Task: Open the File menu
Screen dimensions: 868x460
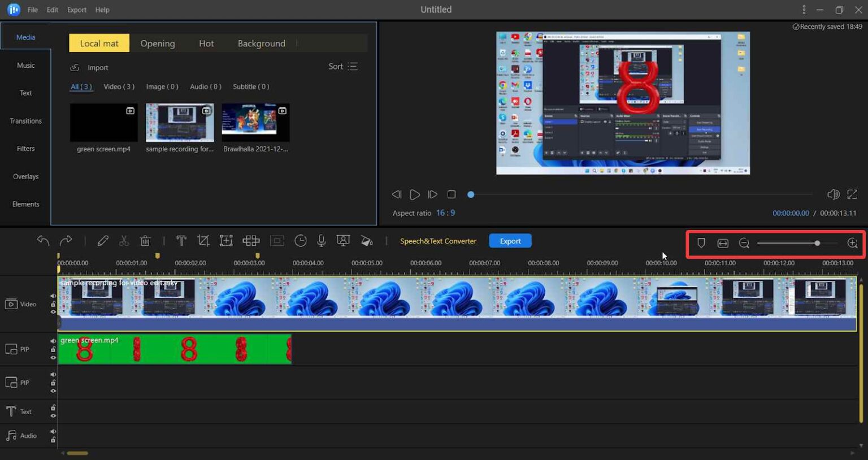Action: click(x=33, y=10)
